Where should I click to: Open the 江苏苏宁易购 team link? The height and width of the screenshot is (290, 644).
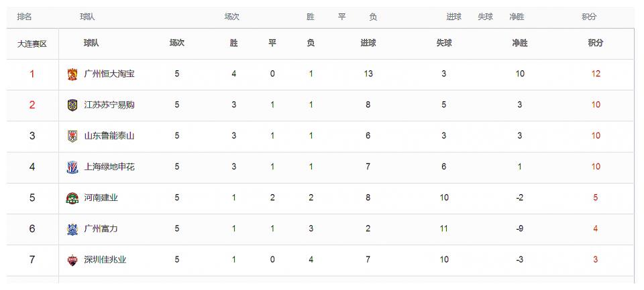click(x=109, y=105)
